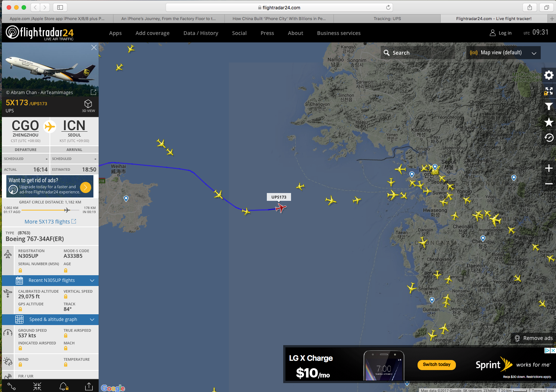Image resolution: width=556 pixels, height=392 pixels.
Task: Open the aircraft Filter funnel icon
Action: click(549, 107)
